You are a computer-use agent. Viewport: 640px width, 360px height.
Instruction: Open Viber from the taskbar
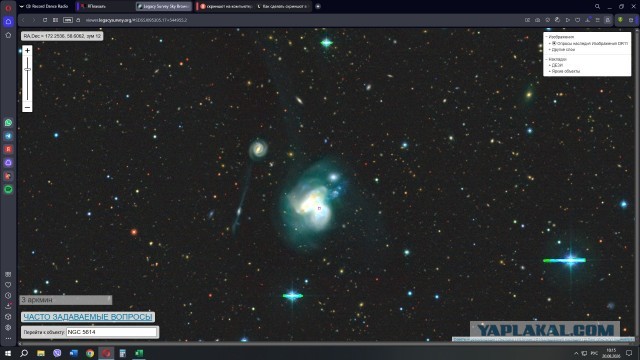(57, 353)
